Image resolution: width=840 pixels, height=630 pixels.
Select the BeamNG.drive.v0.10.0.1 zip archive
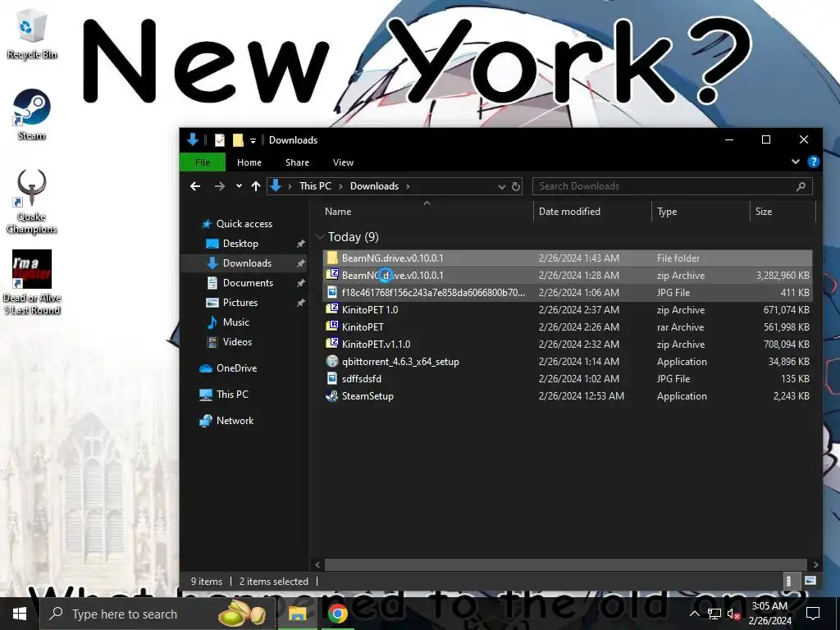tap(568, 276)
